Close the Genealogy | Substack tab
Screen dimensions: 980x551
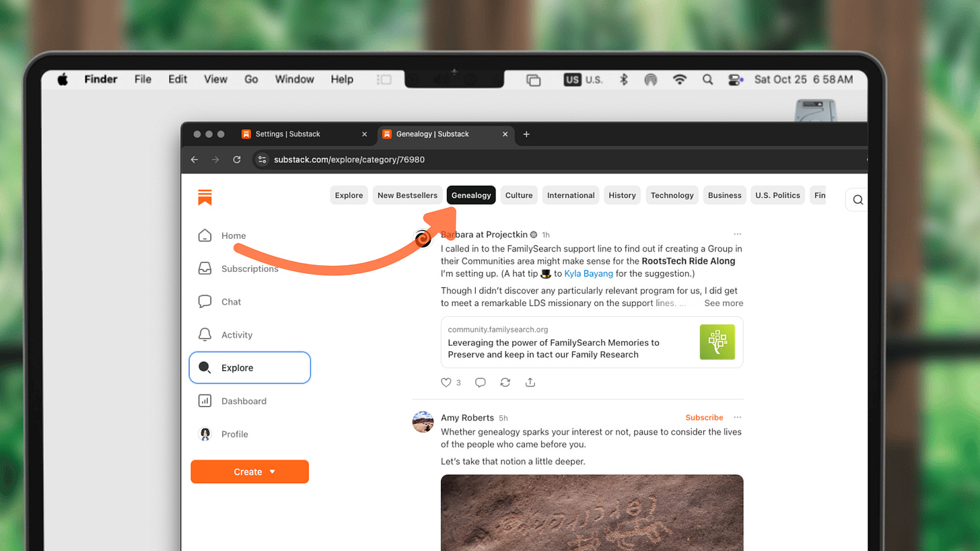coord(505,134)
